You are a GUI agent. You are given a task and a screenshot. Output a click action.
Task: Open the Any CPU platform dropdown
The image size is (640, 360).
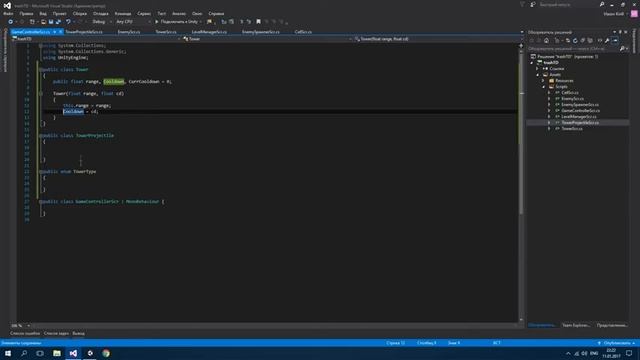pos(133,22)
